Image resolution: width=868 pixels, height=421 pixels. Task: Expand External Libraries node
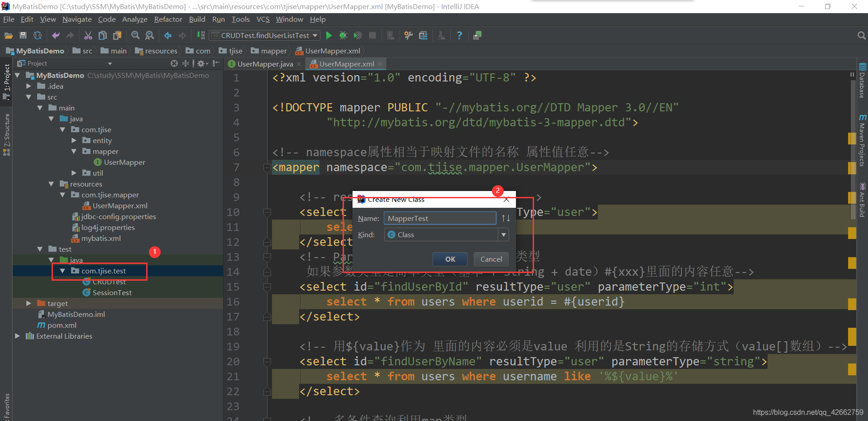(x=17, y=336)
